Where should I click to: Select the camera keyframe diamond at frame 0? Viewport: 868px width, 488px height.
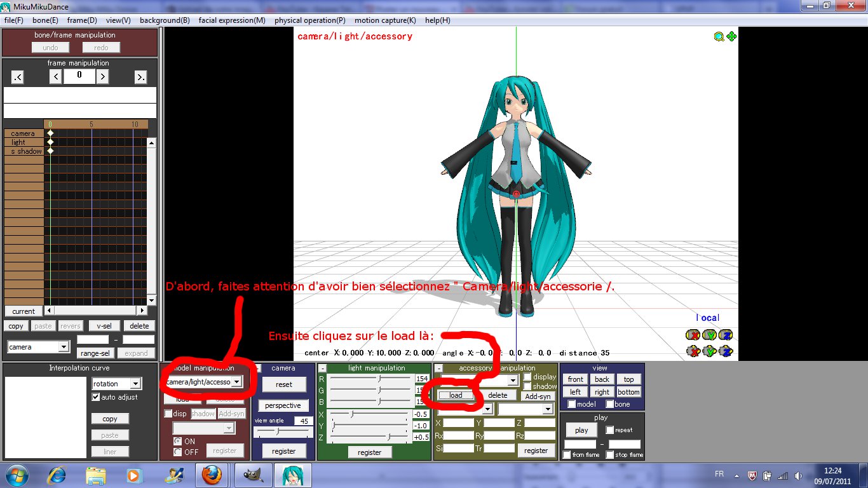(x=50, y=133)
